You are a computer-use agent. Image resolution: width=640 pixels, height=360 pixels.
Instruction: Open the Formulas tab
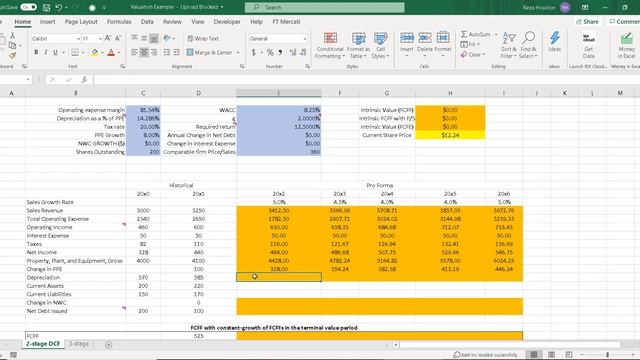119,22
